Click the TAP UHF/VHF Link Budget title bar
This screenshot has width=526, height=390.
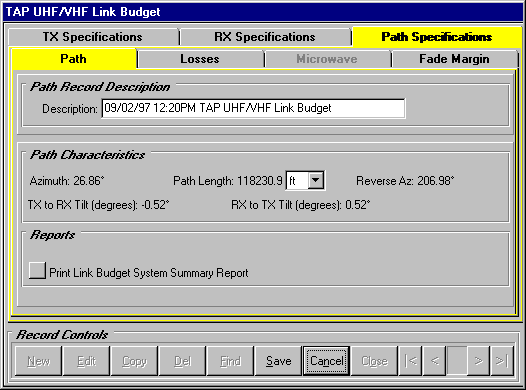coord(263,12)
